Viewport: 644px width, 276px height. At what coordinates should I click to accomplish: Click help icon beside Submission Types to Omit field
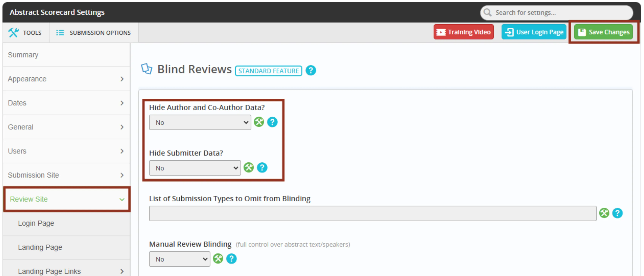coord(617,213)
